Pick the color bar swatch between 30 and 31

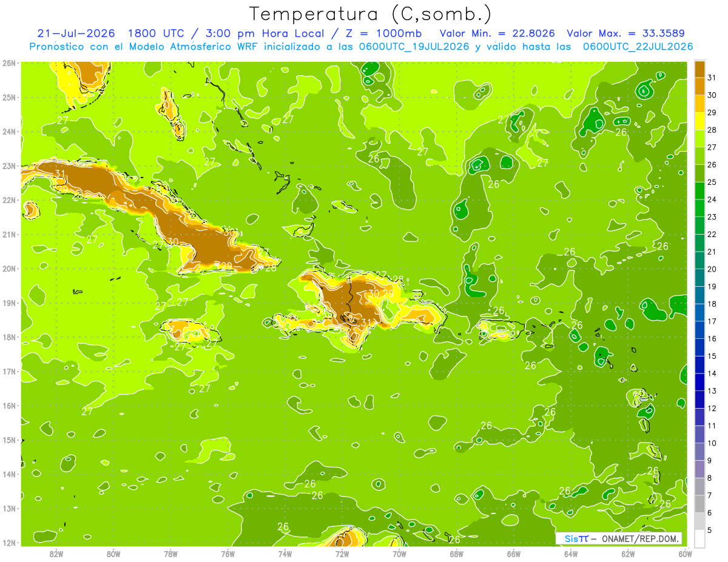699,87
